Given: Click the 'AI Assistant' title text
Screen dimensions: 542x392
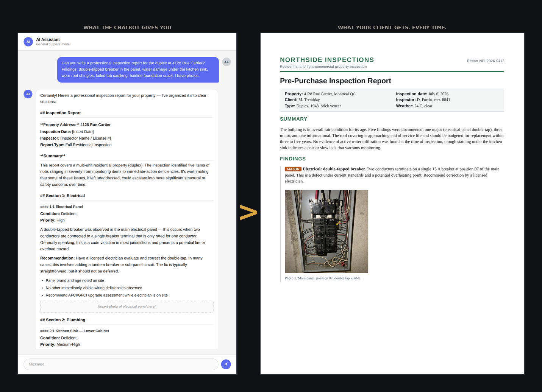Looking at the screenshot, I should 48,39.
